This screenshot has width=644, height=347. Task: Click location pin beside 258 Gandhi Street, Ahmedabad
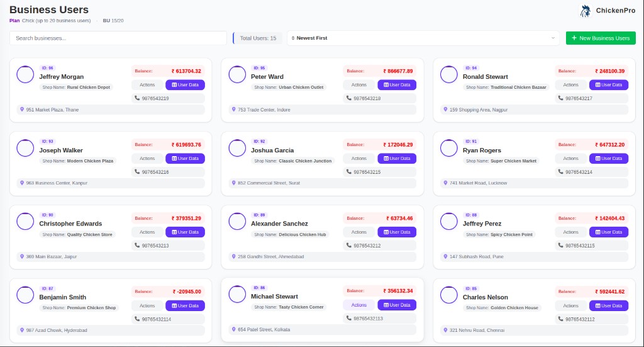234,256
